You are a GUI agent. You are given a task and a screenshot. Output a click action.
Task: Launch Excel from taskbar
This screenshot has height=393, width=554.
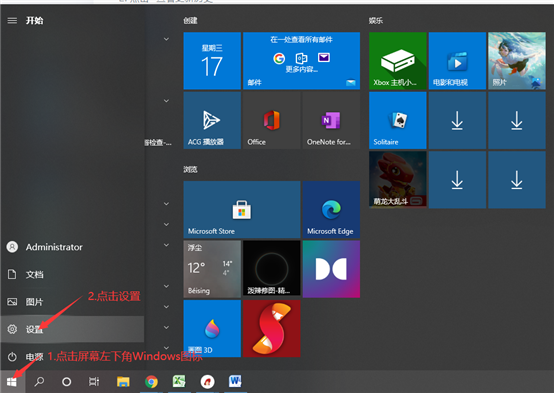point(179,382)
